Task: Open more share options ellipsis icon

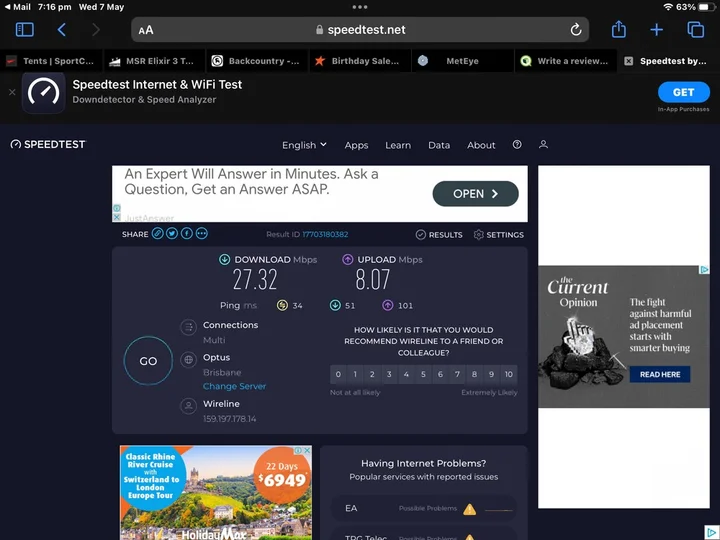Action: (x=202, y=234)
